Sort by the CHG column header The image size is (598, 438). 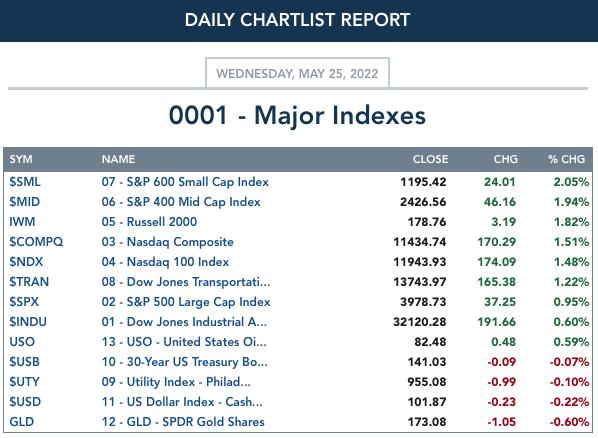pyautogui.click(x=505, y=159)
